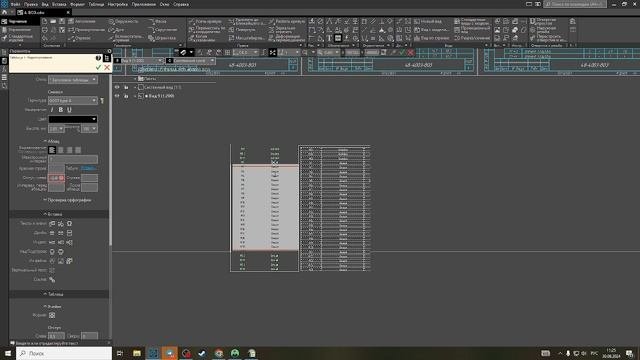Collapse the Абзац section
Screen dimensions: 640x360
[x=51, y=141]
